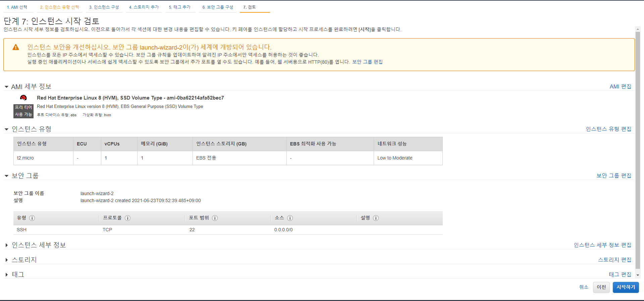This screenshot has height=301, width=644.
Task: Click the port range value 22
Action: click(x=192, y=230)
